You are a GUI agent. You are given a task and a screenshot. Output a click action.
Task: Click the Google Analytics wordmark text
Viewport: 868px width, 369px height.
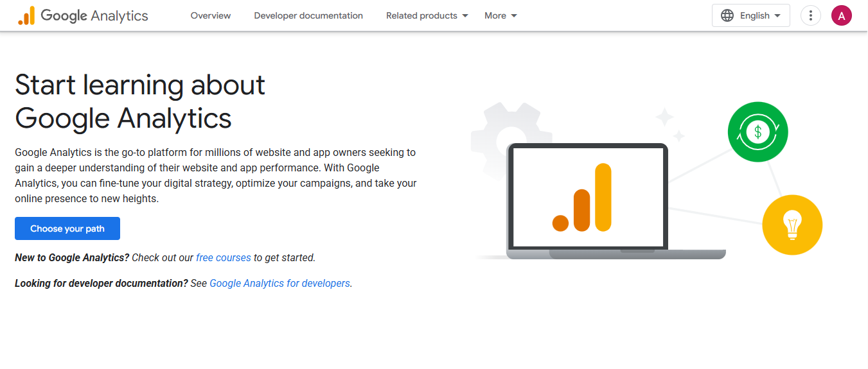94,16
